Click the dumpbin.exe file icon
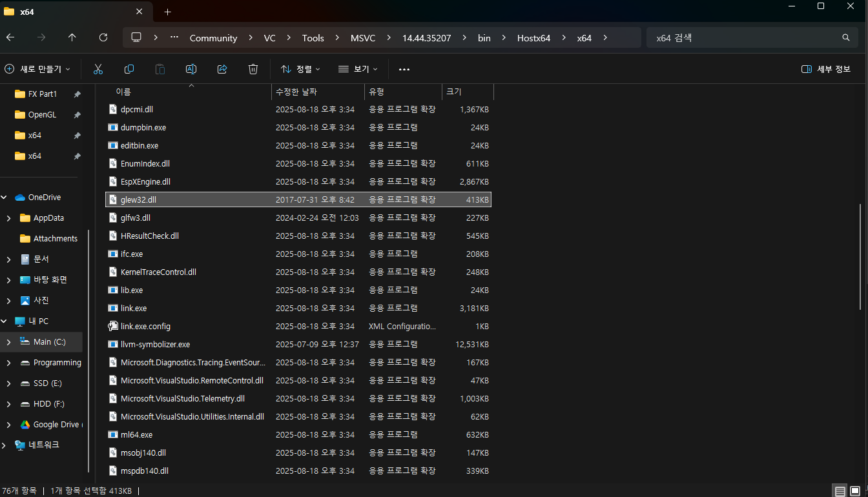The image size is (868, 497). [x=113, y=128]
